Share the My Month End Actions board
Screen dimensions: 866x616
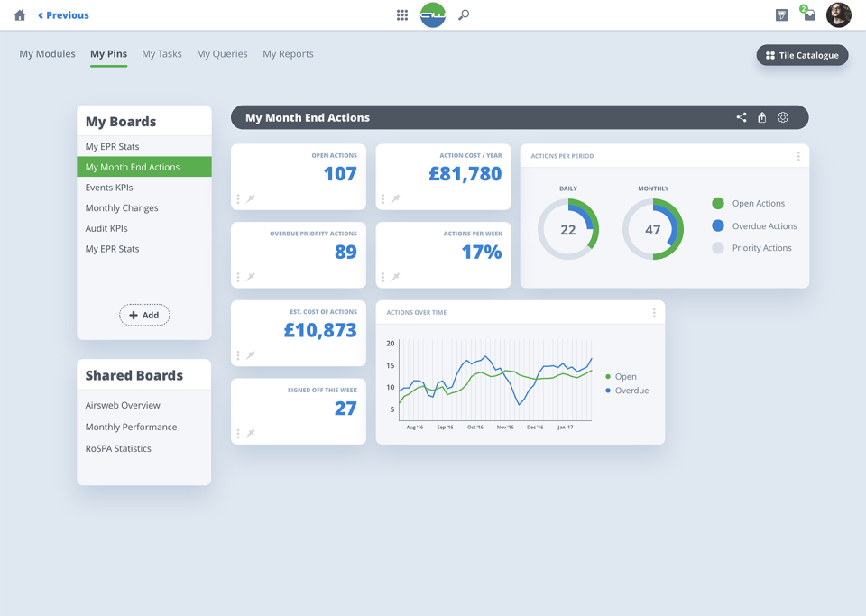[x=742, y=117]
